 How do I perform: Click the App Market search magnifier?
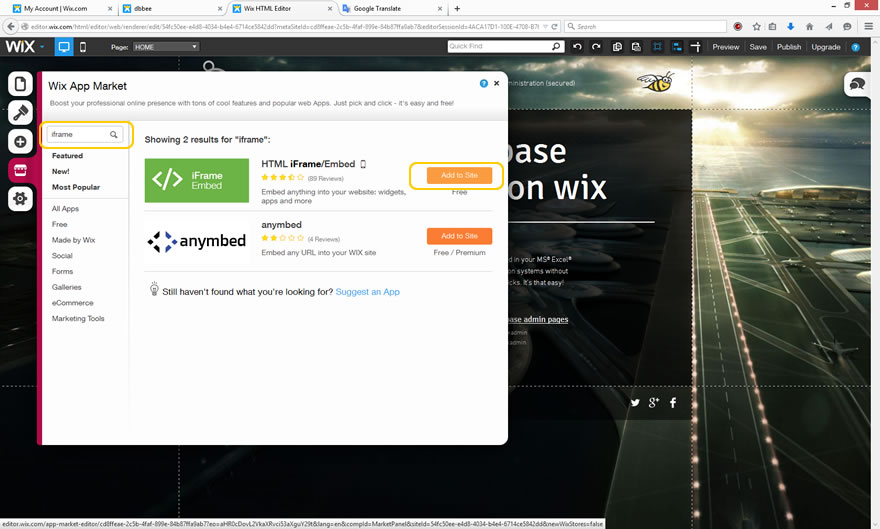(x=113, y=135)
